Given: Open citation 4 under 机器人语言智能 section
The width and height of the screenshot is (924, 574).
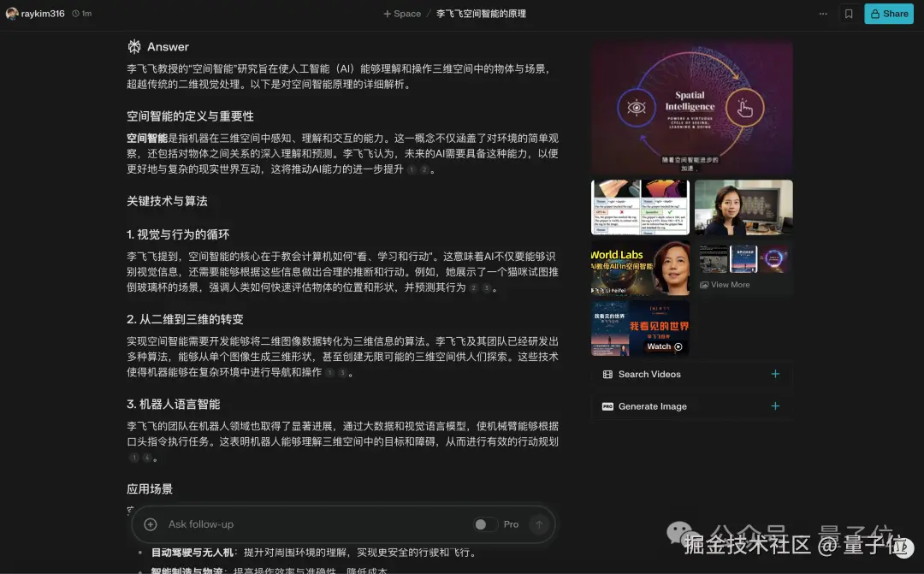Looking at the screenshot, I should [x=147, y=458].
